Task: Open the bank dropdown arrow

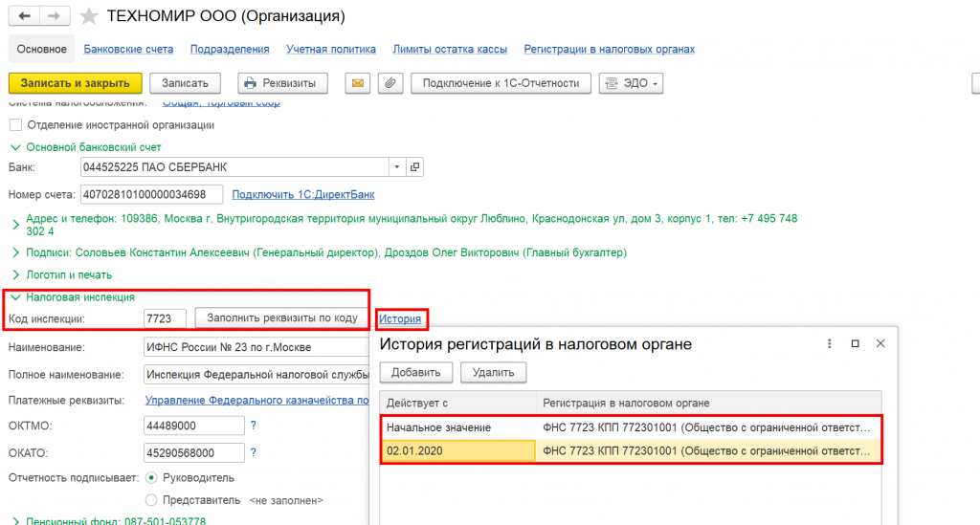Action: click(397, 167)
